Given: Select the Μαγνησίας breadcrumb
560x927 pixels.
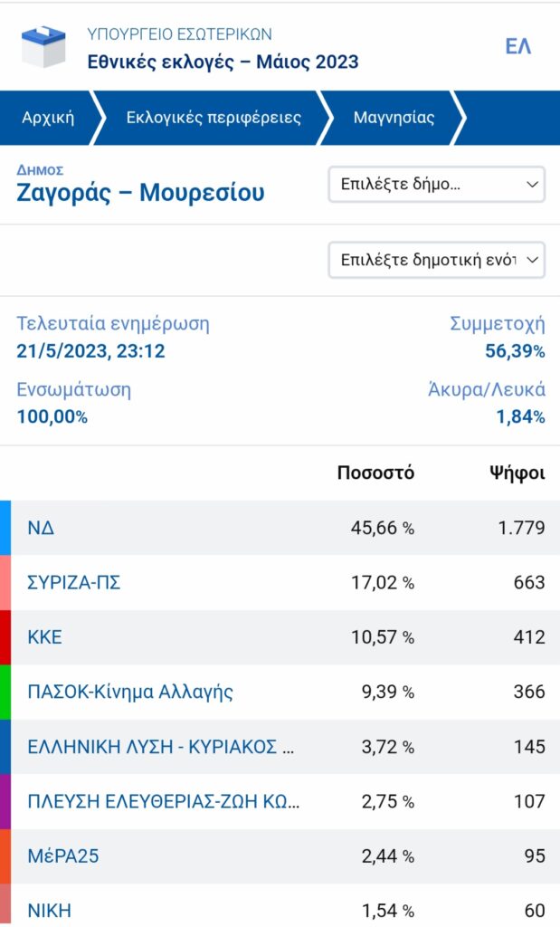Looking at the screenshot, I should [394, 118].
